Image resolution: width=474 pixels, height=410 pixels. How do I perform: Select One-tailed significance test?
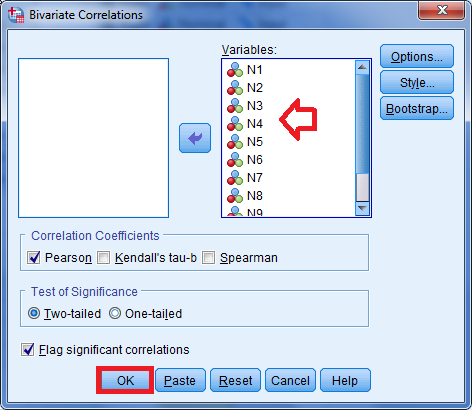[115, 313]
